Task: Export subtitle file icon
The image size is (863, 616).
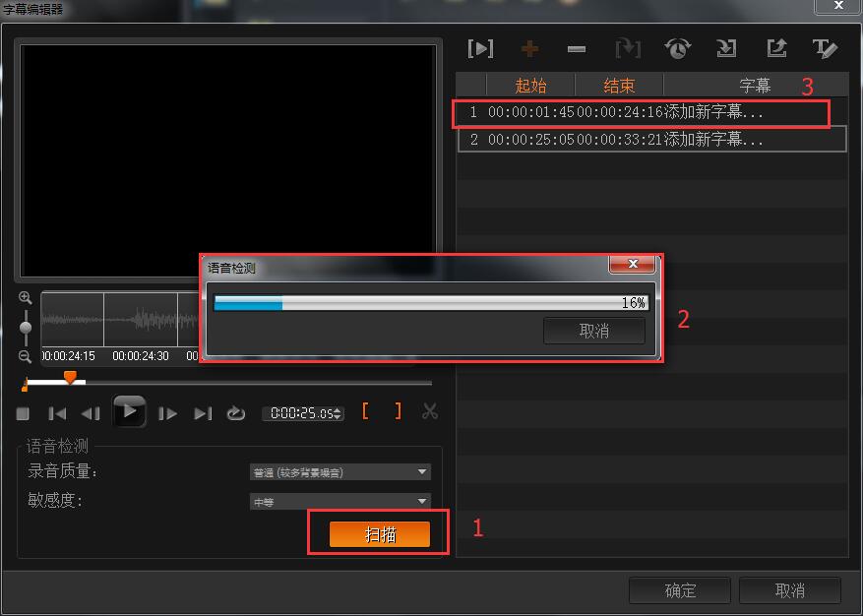Action: pos(776,48)
